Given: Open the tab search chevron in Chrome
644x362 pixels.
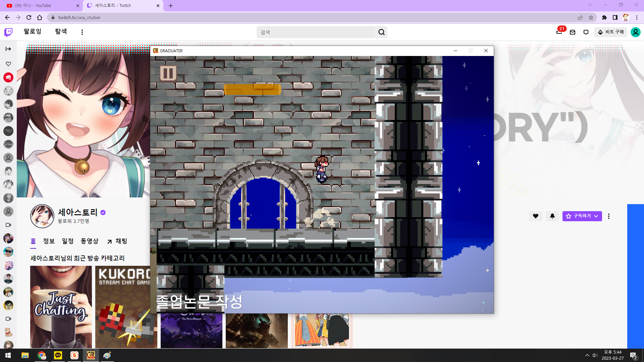Looking at the screenshot, I should 590,5.
